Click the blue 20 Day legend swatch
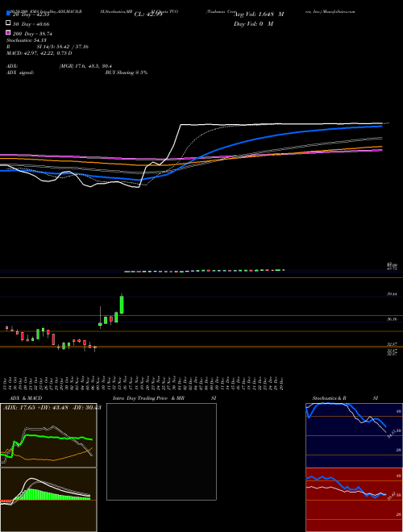Screen dimensions: 403x532 [8, 14]
